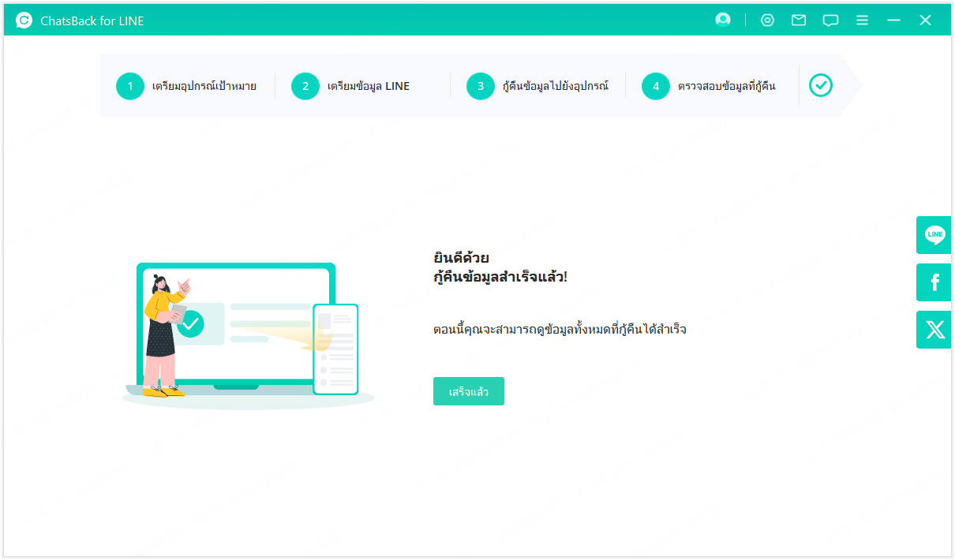Viewport: 955px width, 560px height.
Task: Click the step number 2 circle
Action: point(305,86)
